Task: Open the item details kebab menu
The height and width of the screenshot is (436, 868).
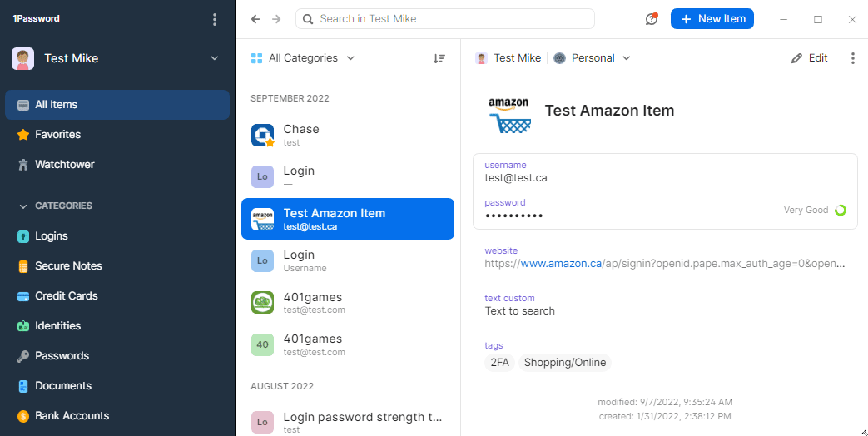Action: (x=852, y=58)
